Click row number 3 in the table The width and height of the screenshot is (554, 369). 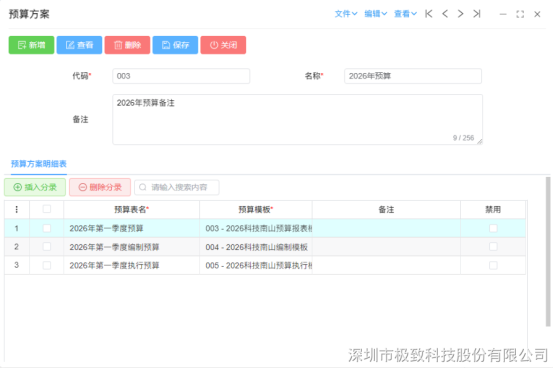pyautogui.click(x=17, y=265)
